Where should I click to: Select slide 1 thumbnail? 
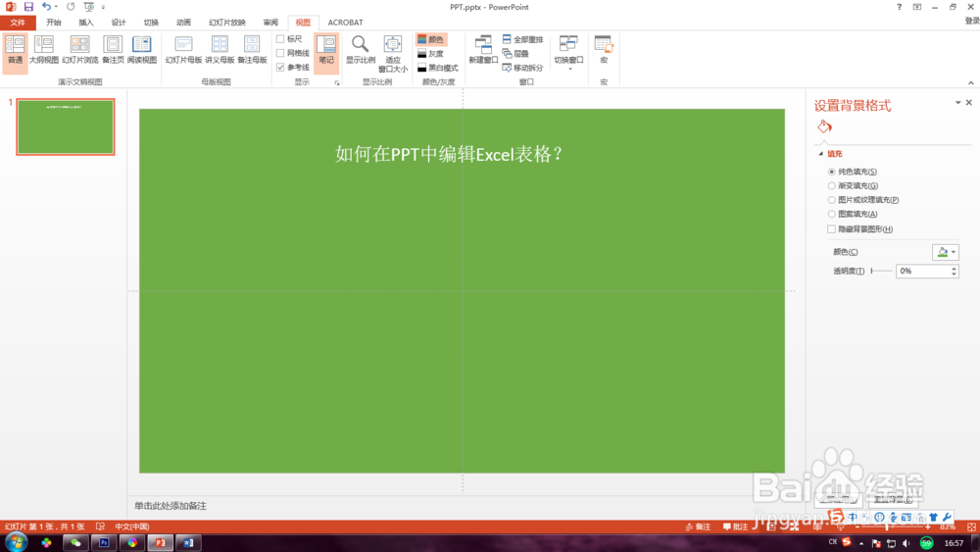coord(66,126)
